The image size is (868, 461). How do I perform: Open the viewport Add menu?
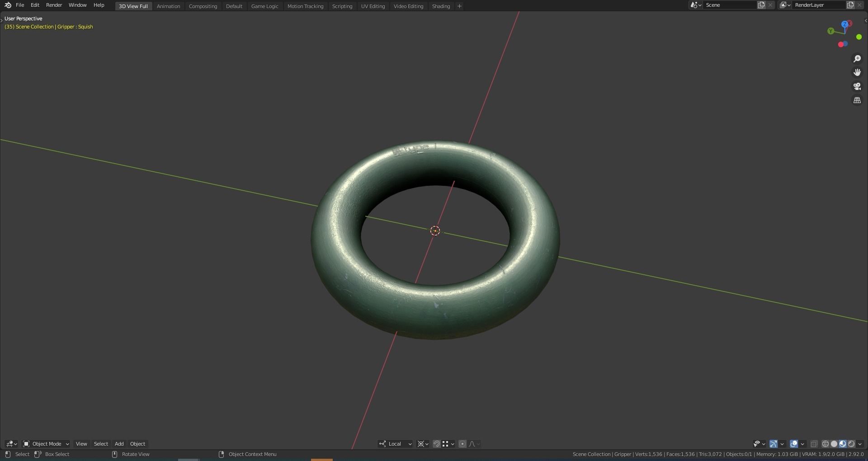(x=119, y=444)
